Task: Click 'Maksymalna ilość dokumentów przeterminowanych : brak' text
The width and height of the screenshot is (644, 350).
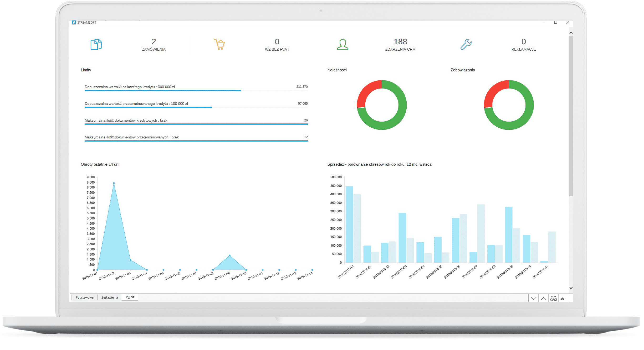Action: click(132, 137)
